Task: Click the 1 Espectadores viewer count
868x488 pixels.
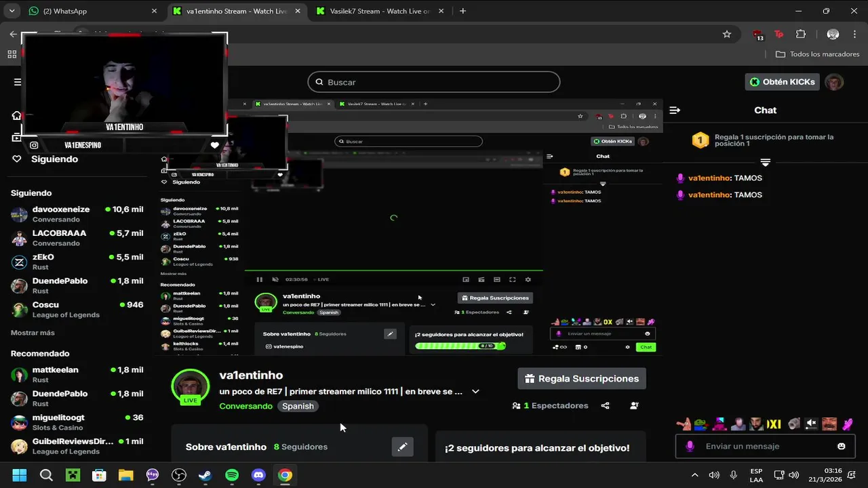Action: click(550, 405)
